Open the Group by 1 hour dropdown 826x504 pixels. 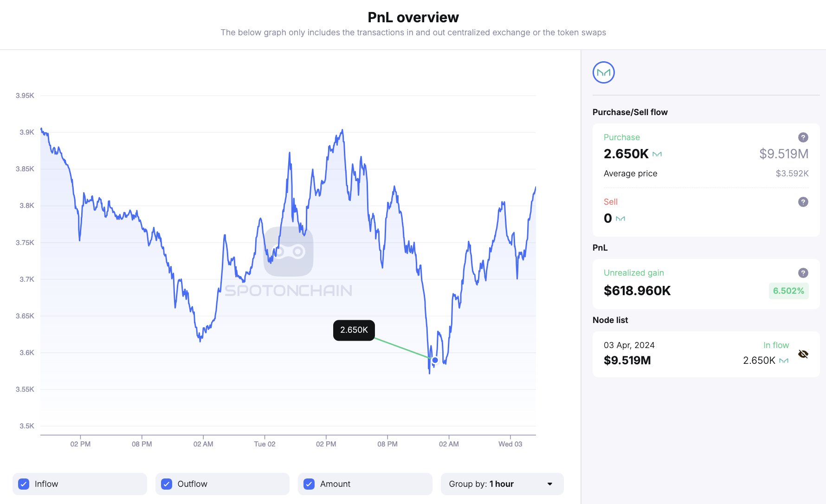(x=502, y=484)
